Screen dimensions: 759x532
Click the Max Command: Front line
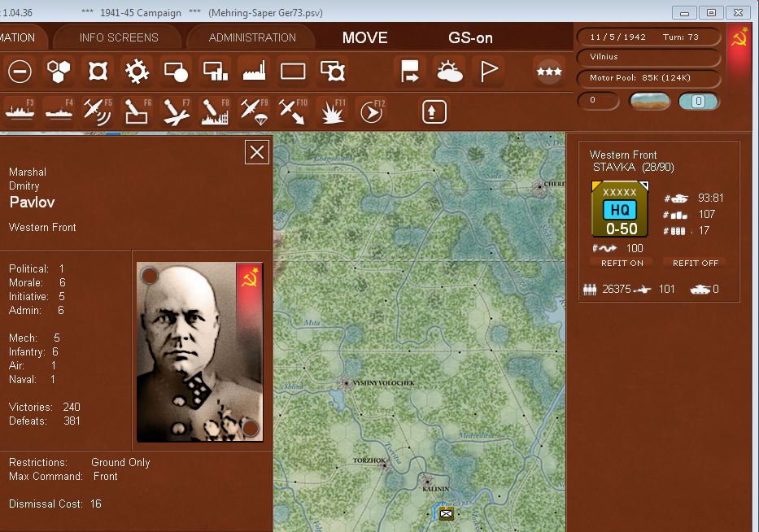[63, 477]
